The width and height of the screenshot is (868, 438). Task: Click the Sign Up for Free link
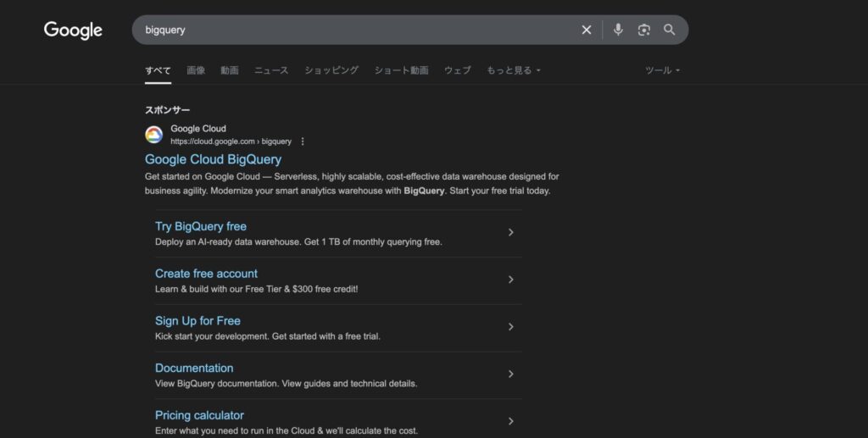coord(198,321)
